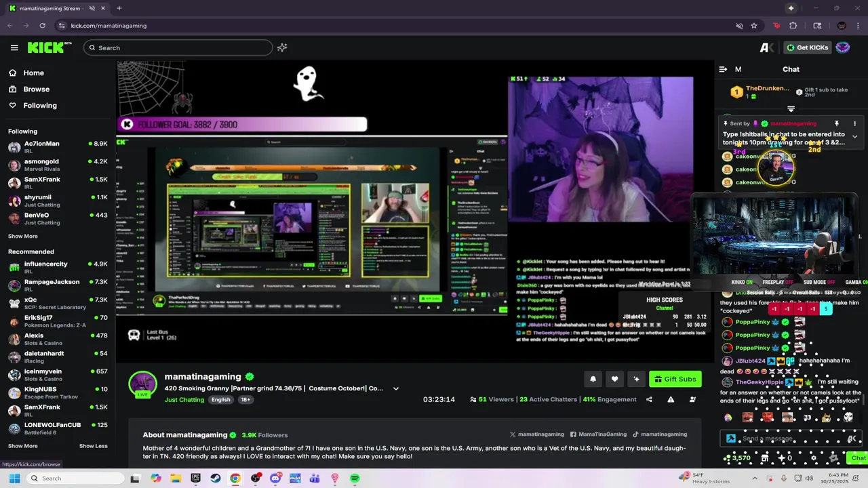Open emote picker in message box
Viewport: 868px width, 488px height.
(x=851, y=439)
